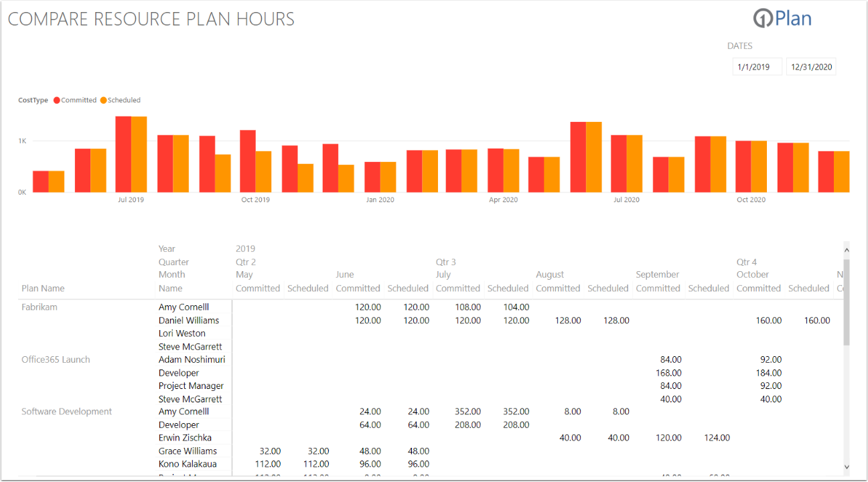Click the "104.00" cell for Amy Cornelll
The image size is (868, 482).
516,307
